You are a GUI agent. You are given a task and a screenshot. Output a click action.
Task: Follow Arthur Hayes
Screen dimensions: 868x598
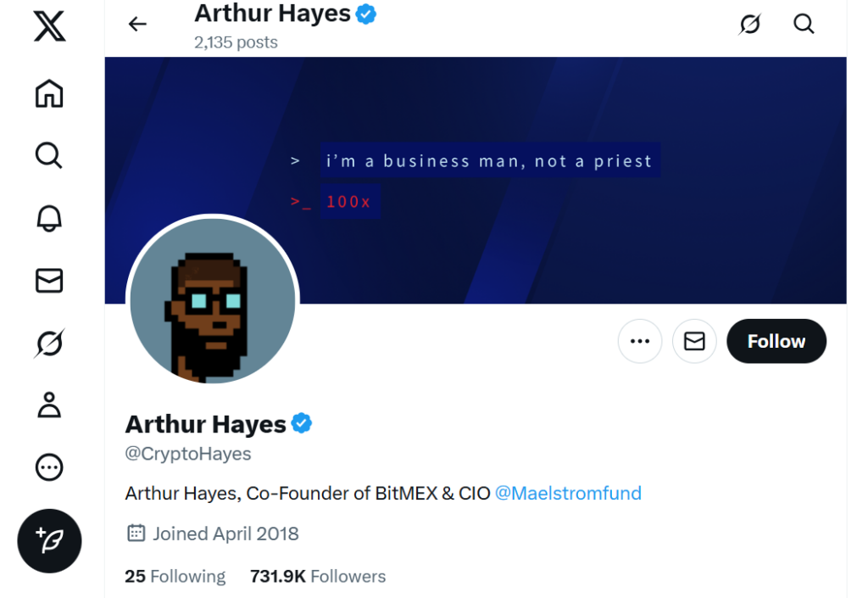776,341
